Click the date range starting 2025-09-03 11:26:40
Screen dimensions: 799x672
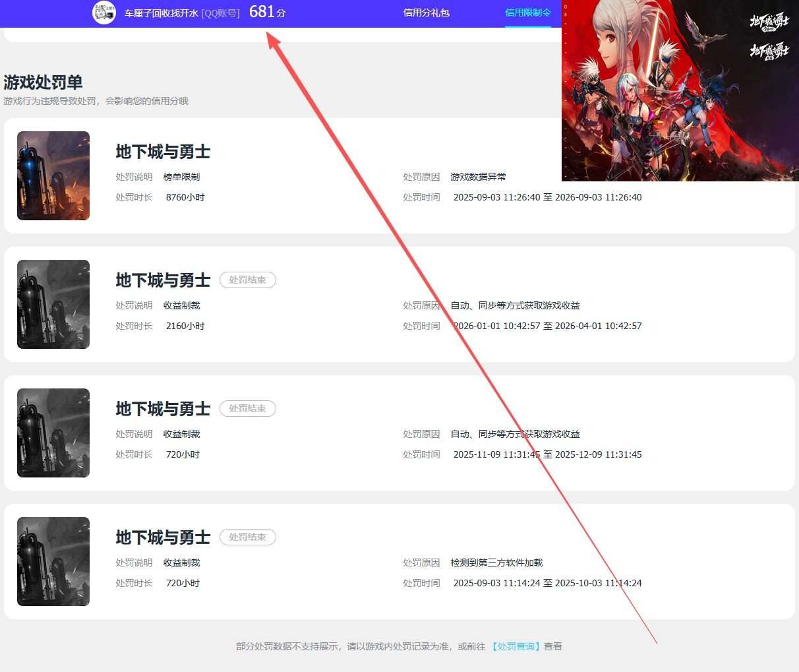[x=547, y=197]
